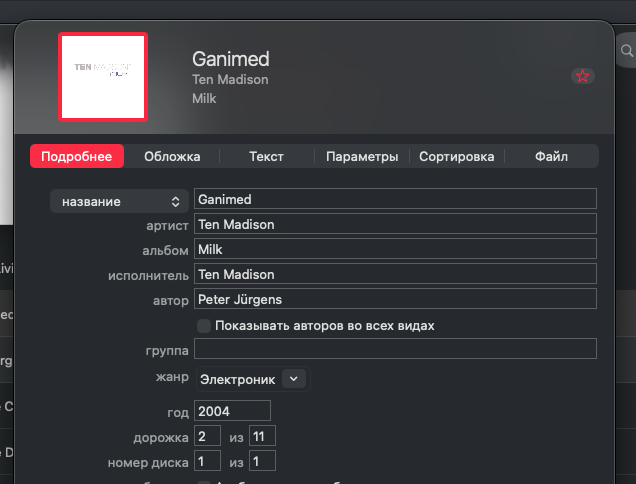Switch to the Параметры tab

point(362,156)
